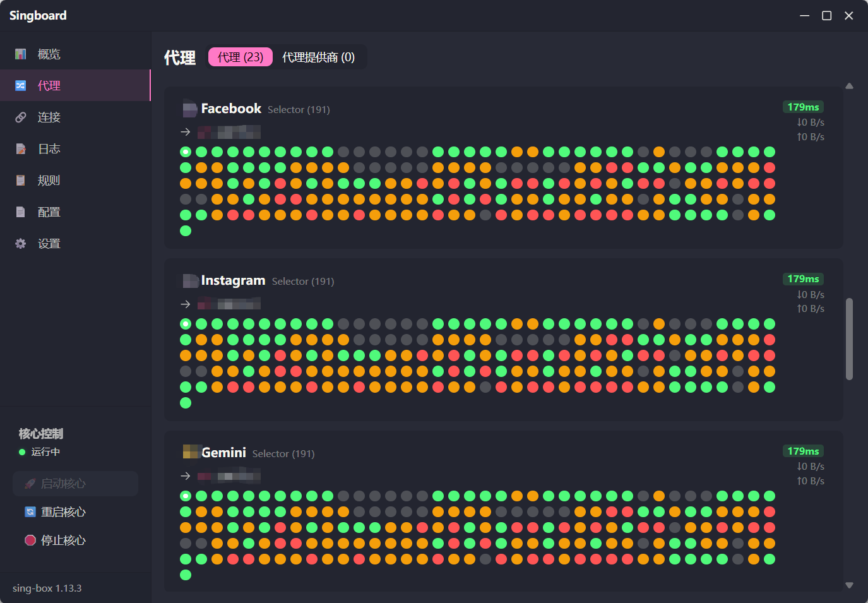The image size is (868, 603).
Task: Click the ↓0 B/s download rate in Gemini
Action: [811, 467]
